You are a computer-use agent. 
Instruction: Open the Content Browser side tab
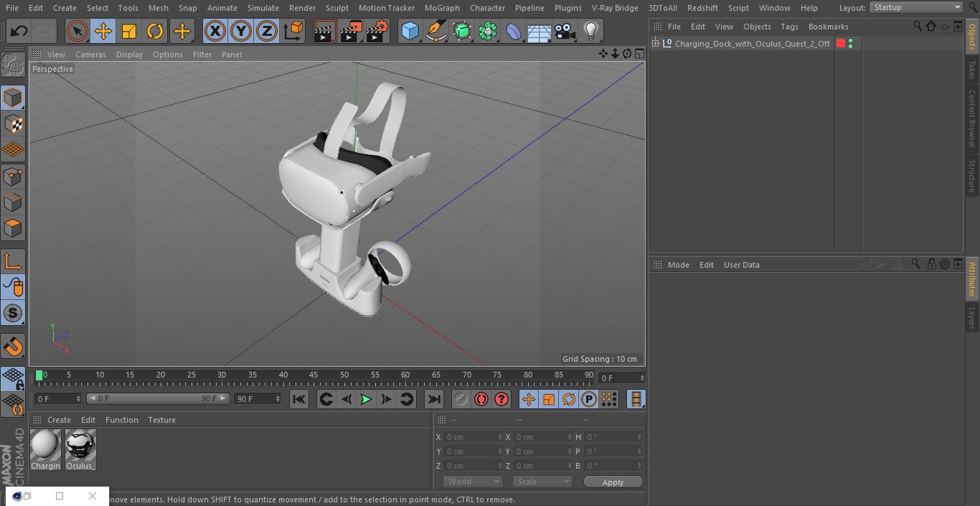point(972,118)
